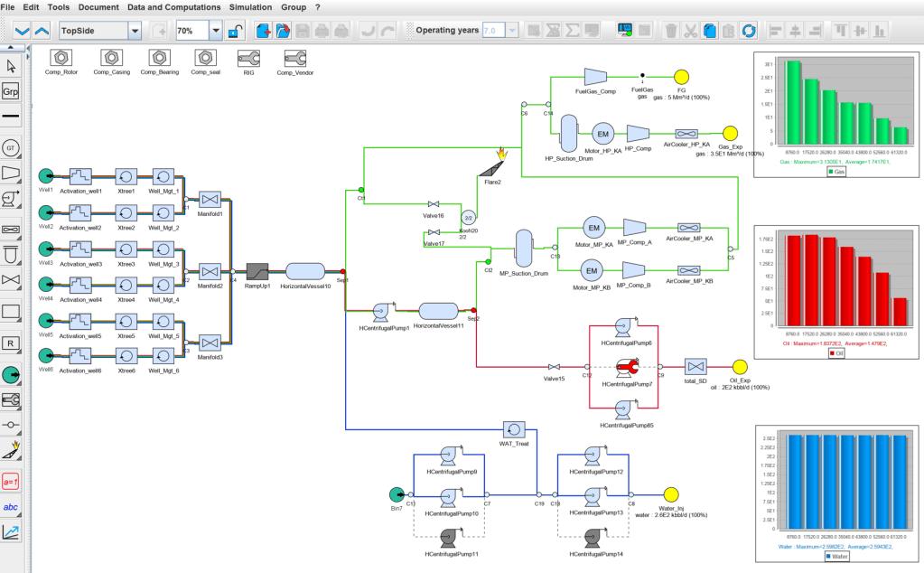Open the Simulation menu
Image resolution: width=924 pixels, height=573 pixels.
[x=250, y=7]
